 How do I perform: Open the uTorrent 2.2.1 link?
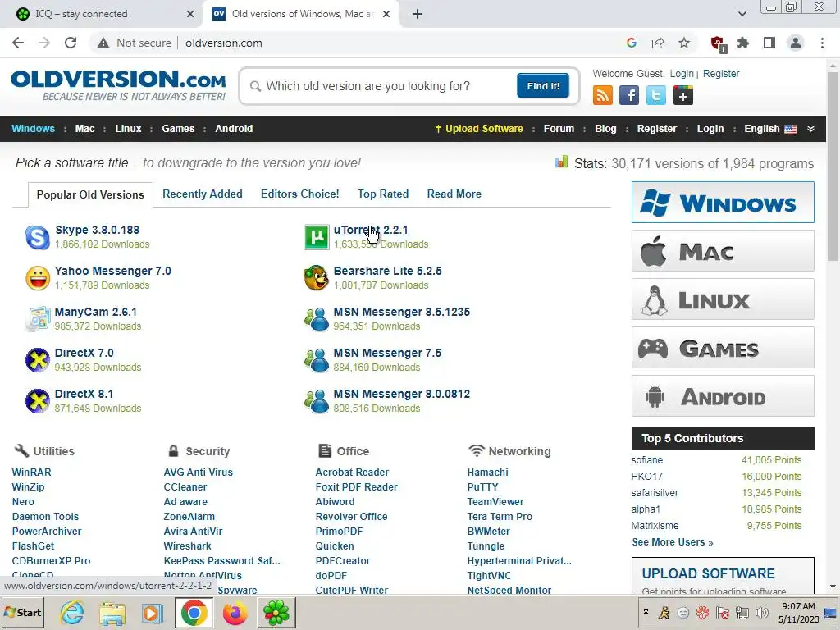point(371,230)
